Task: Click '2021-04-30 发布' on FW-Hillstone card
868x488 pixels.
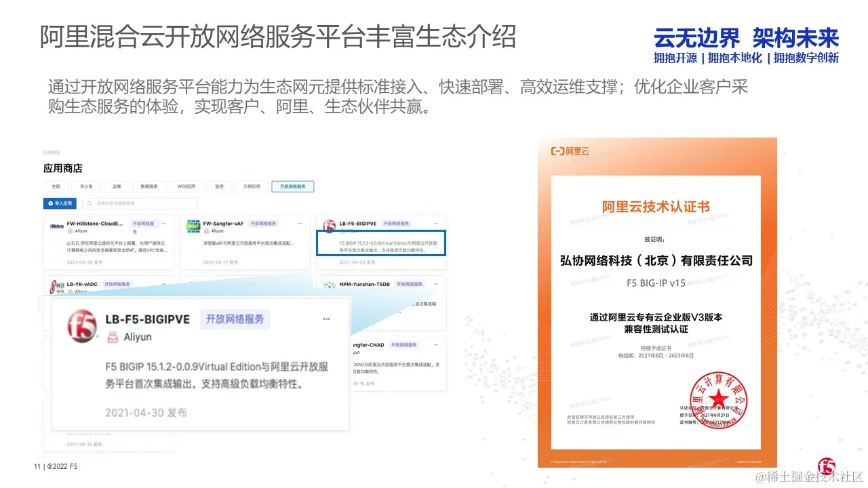Action: pos(84,262)
